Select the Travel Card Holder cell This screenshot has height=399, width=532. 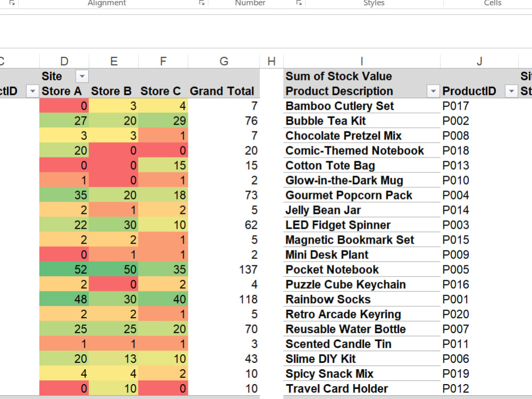[x=362, y=389]
